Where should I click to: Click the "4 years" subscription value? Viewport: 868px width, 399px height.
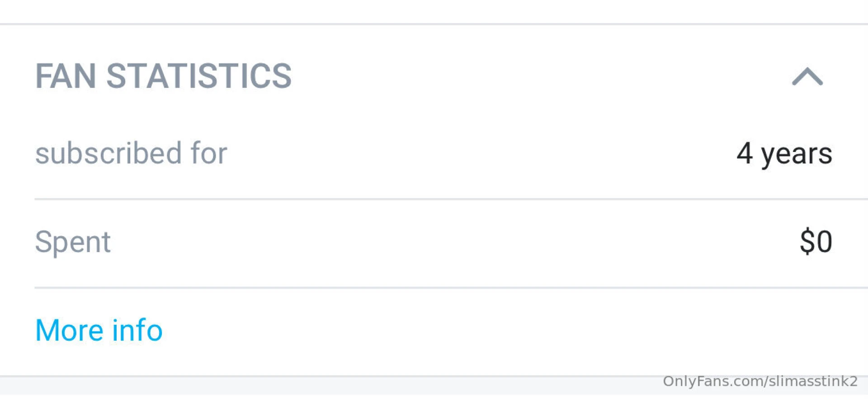point(784,154)
